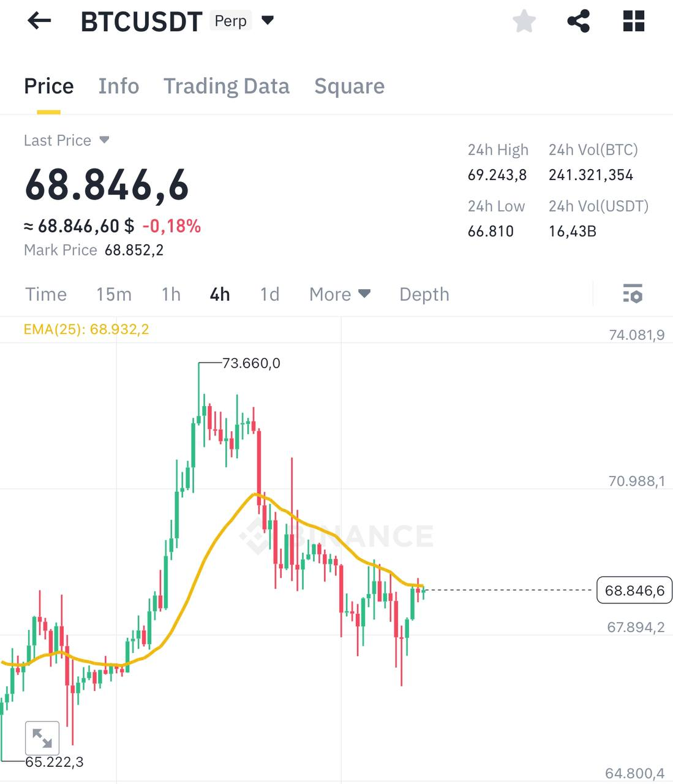Viewport: 673px width, 784px height.
Task: Go to the Square tab
Action: coord(350,86)
